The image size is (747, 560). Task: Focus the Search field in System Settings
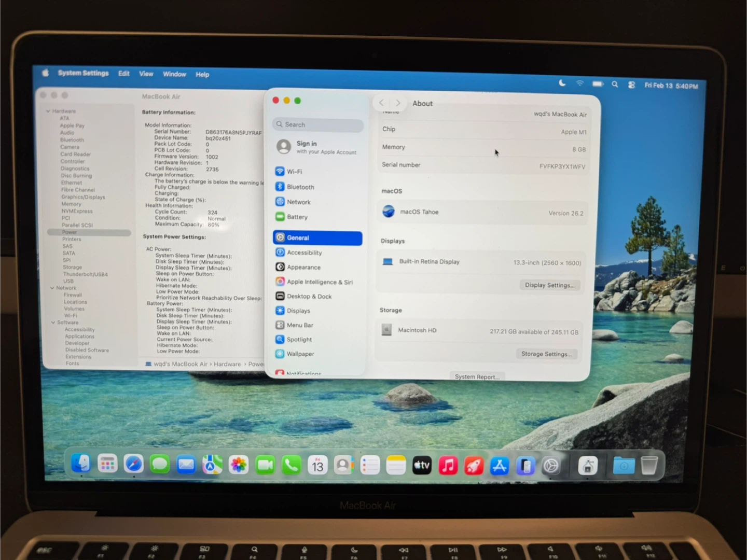tap(317, 124)
